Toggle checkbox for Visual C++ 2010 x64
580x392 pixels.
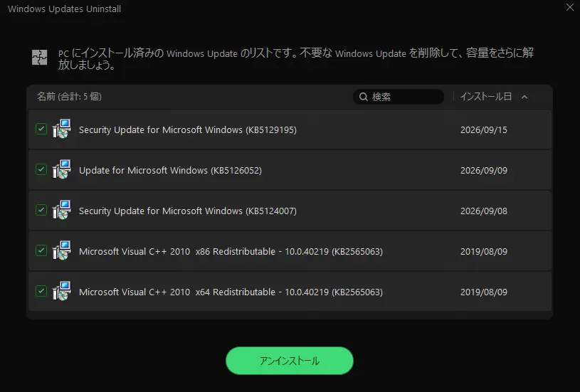[41, 291]
